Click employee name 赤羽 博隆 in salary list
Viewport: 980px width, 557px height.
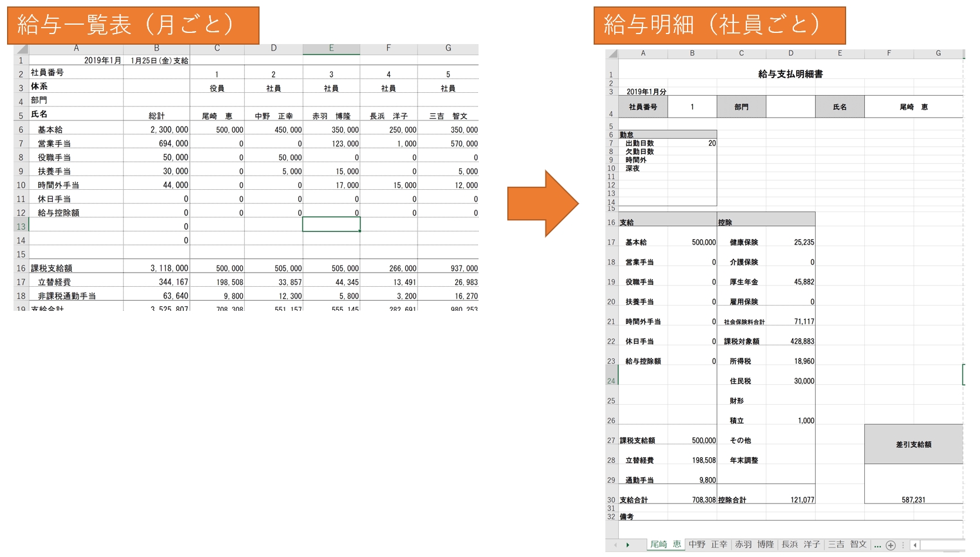(331, 116)
